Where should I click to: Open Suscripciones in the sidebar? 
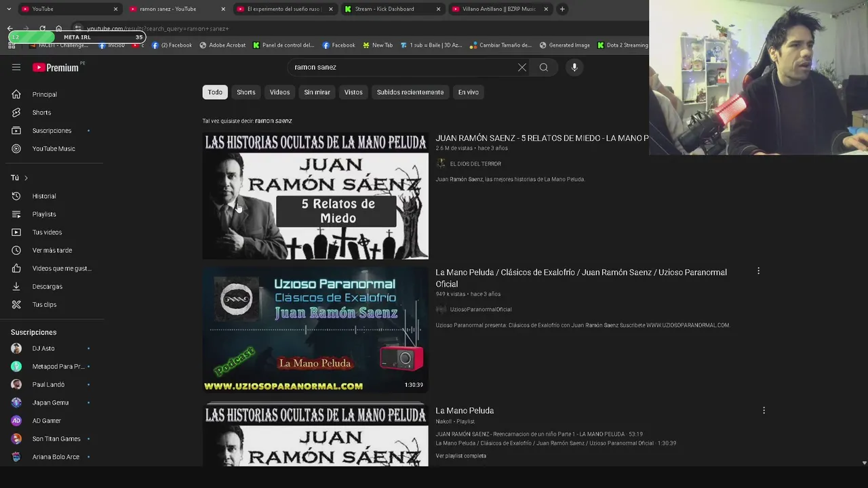pyautogui.click(x=52, y=130)
